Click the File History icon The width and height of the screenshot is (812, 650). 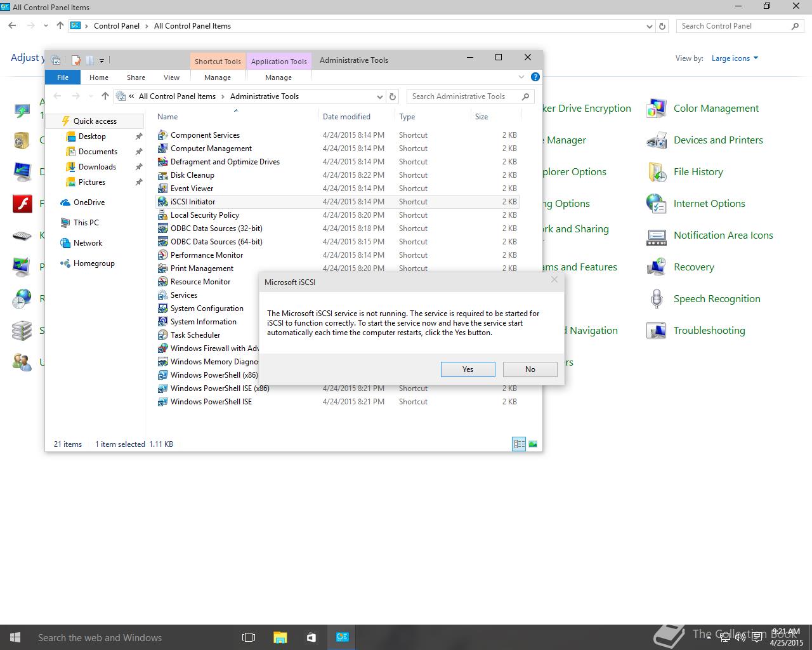pyautogui.click(x=656, y=172)
